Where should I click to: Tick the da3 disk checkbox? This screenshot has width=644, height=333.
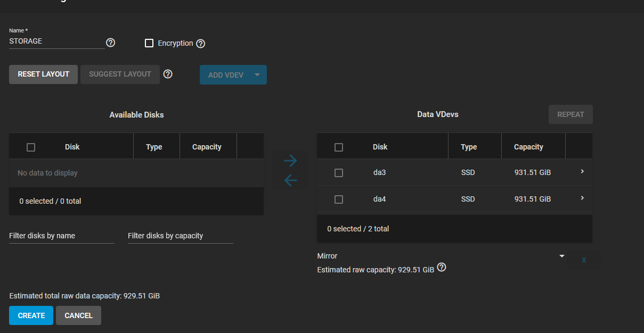pos(339,173)
